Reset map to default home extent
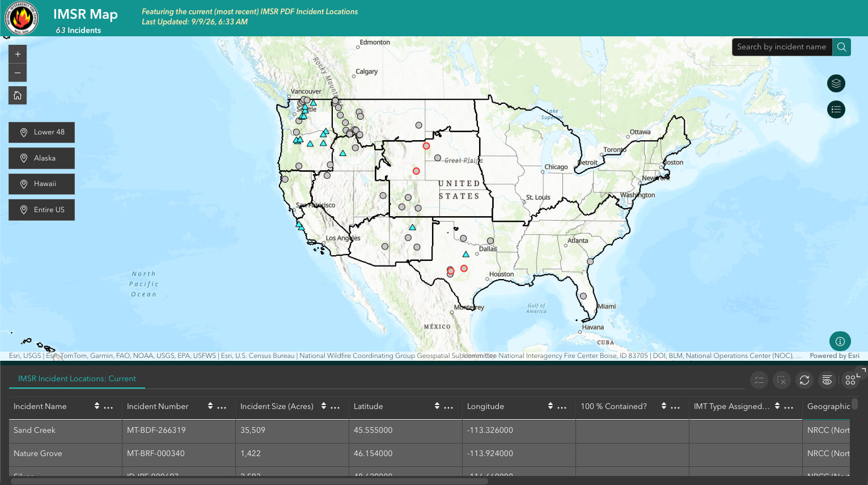This screenshot has width=868, height=485. click(x=18, y=95)
